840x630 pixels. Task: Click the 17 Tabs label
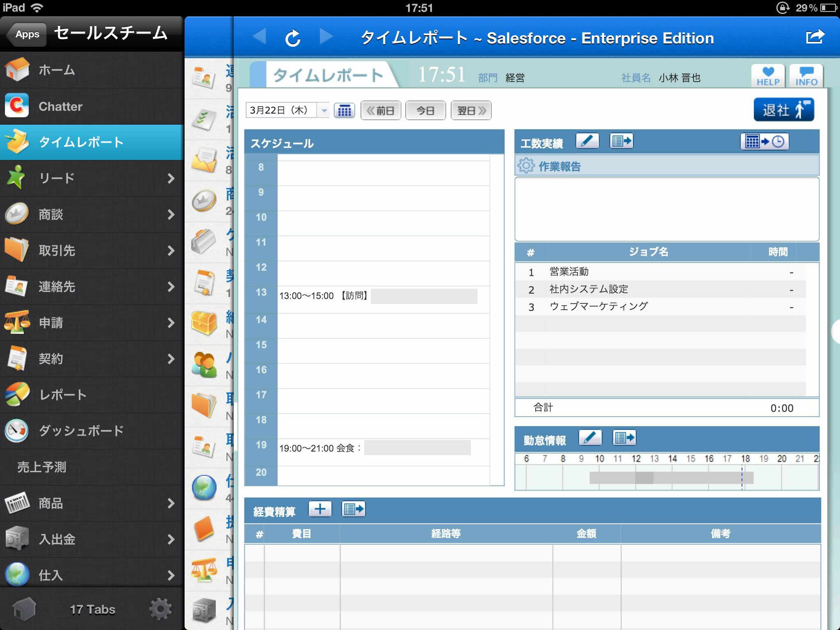tap(92, 609)
